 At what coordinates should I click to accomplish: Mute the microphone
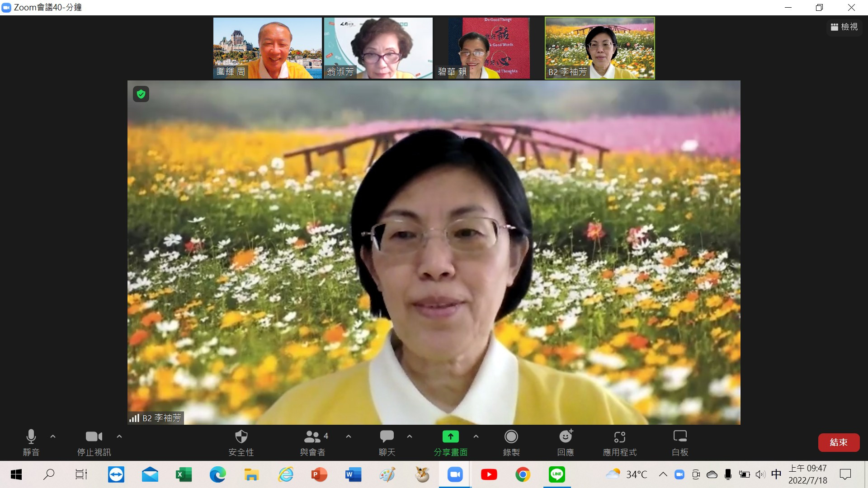pos(31,436)
